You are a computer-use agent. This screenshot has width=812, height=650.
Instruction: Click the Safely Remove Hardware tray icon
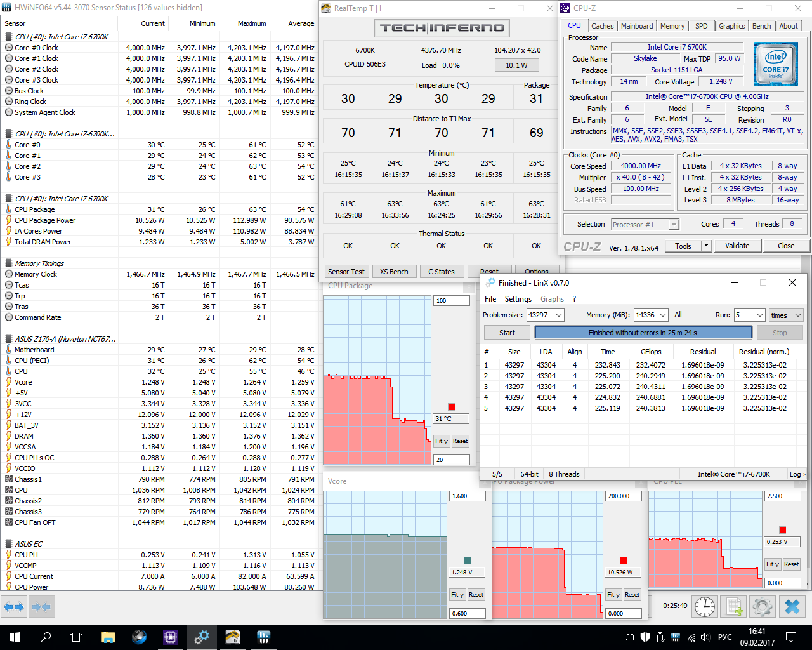tap(660, 637)
